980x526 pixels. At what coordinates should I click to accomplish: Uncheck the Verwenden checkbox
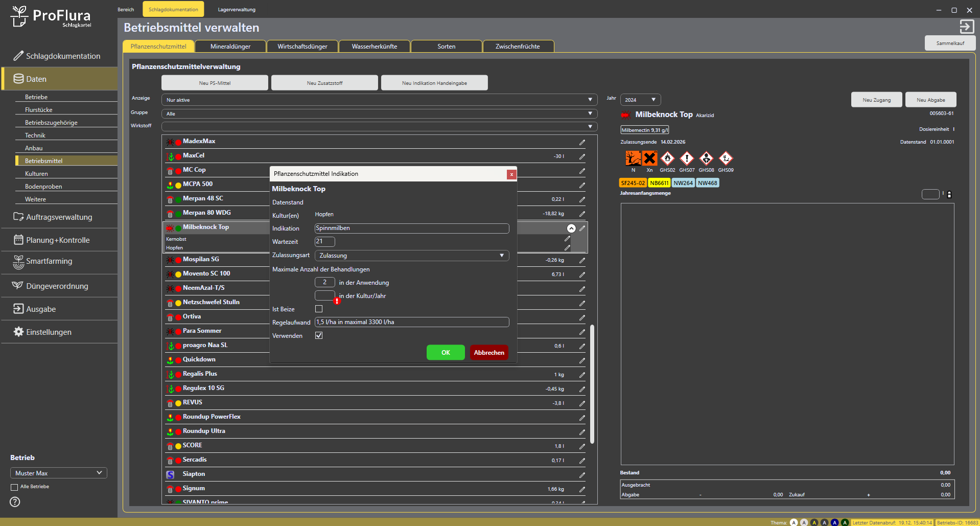click(319, 335)
